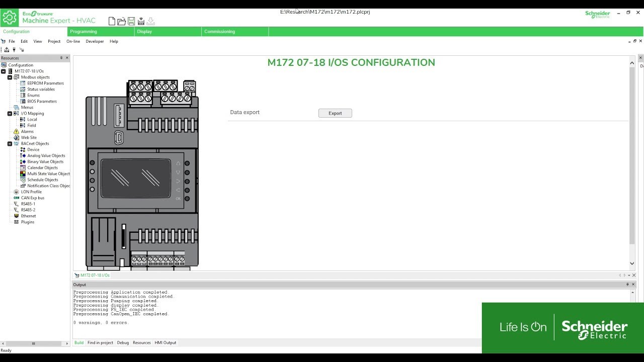
Task: Collapse M172 07-18 I/Os node
Action: click(4, 71)
